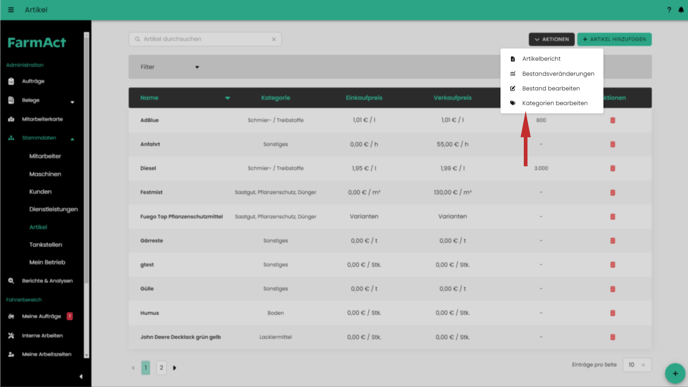Collapse the sidebar with the arrow
The width and height of the screenshot is (688, 387).
click(81, 376)
